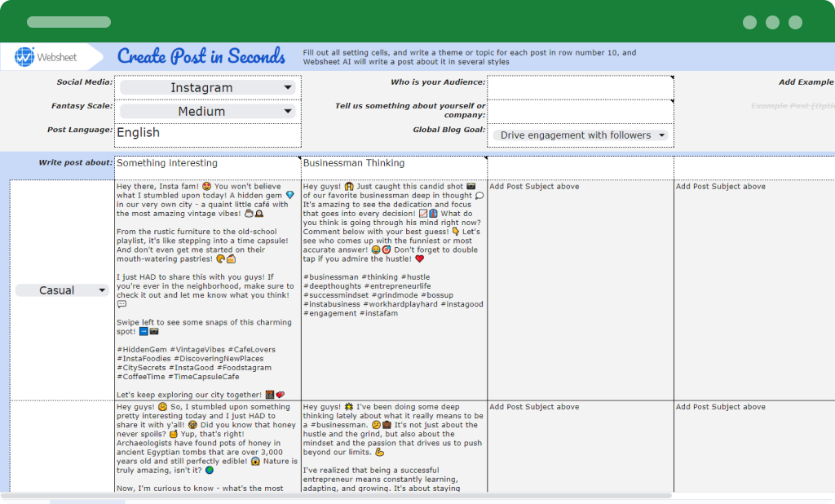Image resolution: width=835 pixels, height=504 pixels.
Task: Click the '#VintageVibes' hashtag in the café post
Action: point(197,350)
